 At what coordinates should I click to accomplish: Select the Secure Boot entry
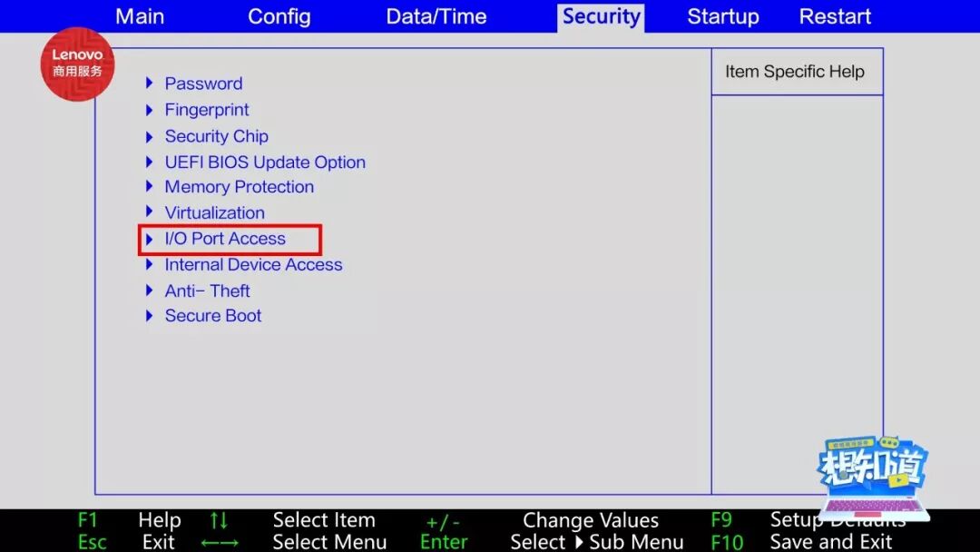(x=213, y=316)
